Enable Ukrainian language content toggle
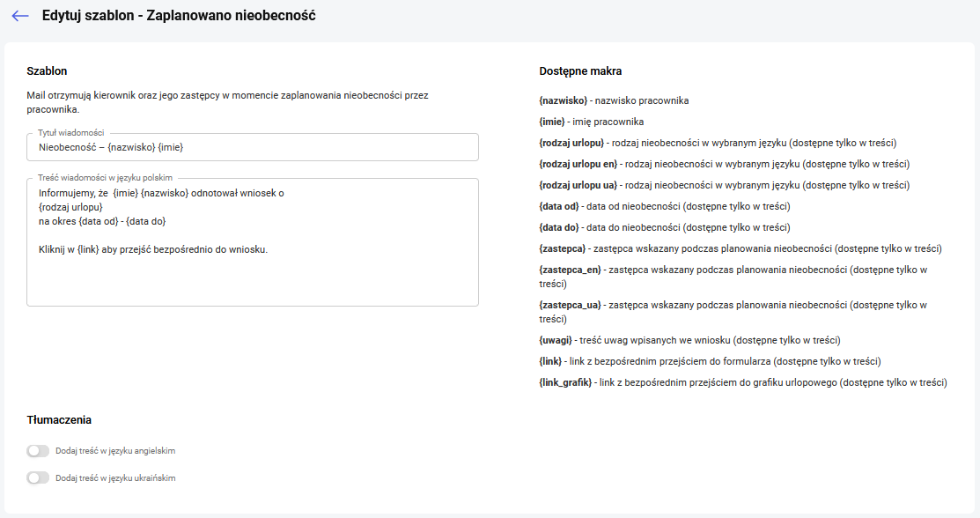980x518 pixels. click(38, 478)
